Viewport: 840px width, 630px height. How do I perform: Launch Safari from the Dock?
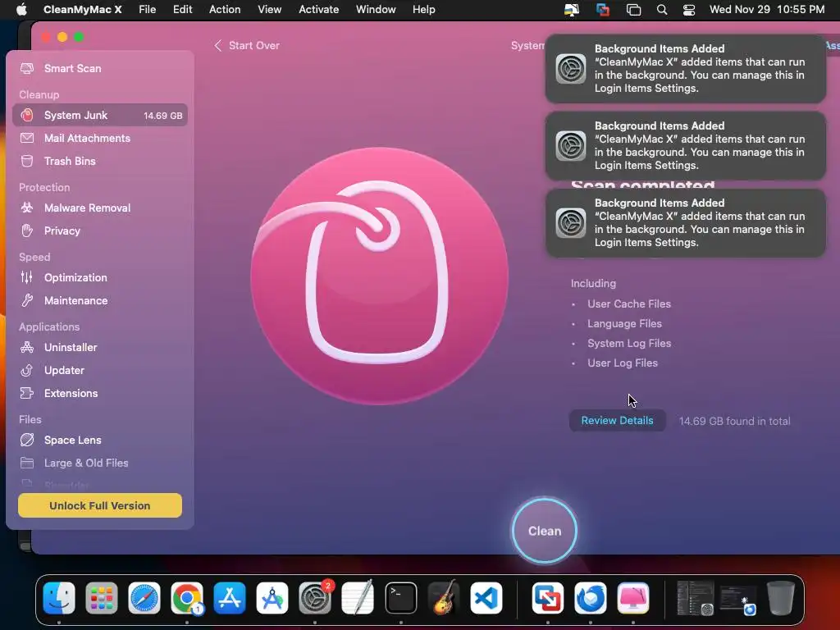[x=144, y=598]
